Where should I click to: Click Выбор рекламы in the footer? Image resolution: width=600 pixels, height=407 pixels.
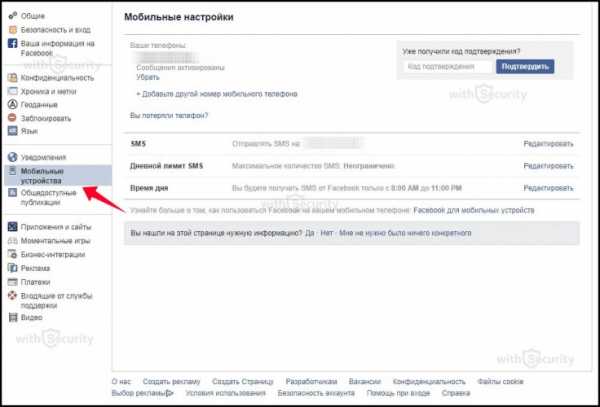(139, 393)
